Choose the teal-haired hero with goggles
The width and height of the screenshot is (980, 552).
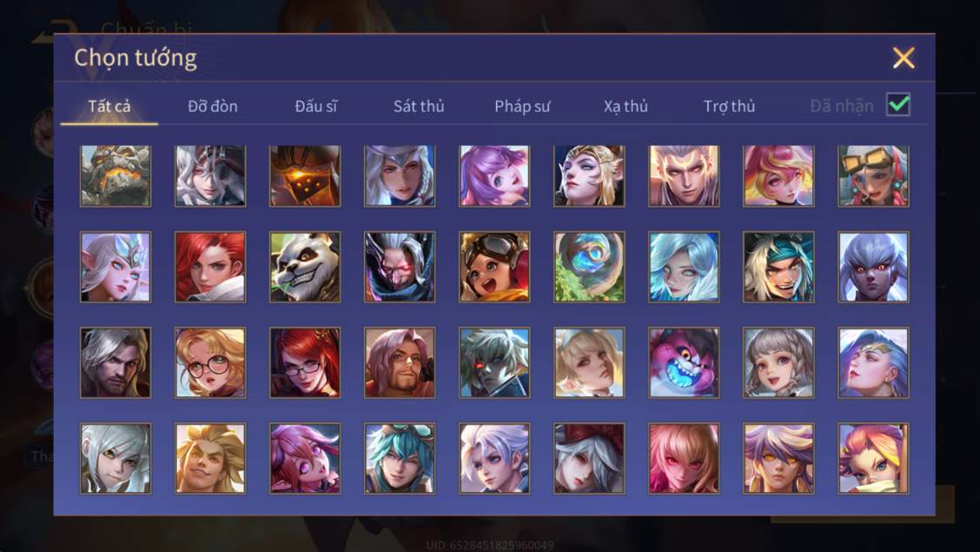click(400, 458)
